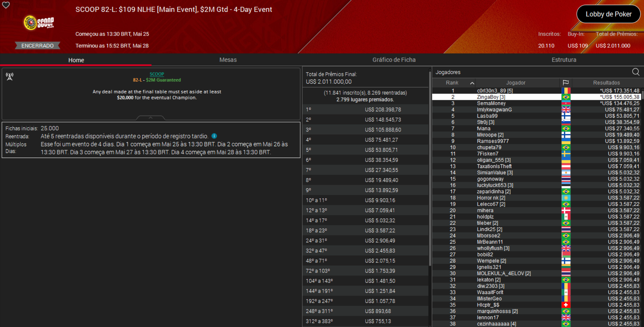Click the SCOOP logo icon
Viewport: 644px width, 327px height.
39,23
